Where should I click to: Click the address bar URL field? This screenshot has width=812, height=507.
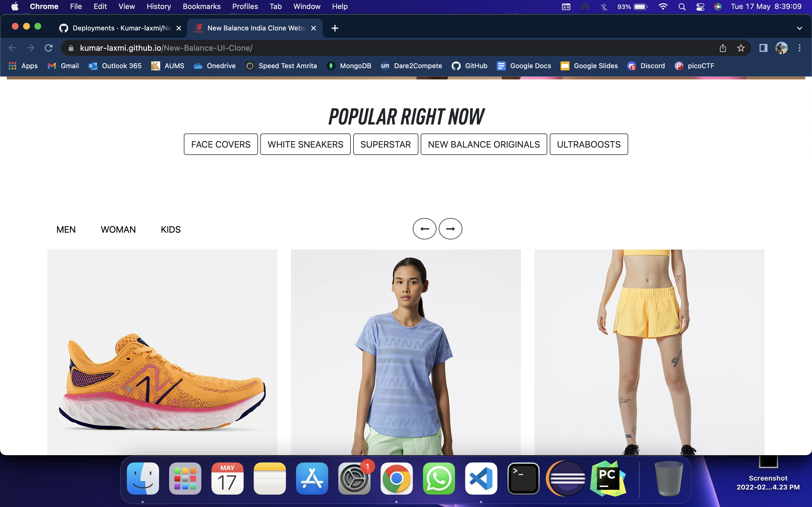tap(369, 48)
